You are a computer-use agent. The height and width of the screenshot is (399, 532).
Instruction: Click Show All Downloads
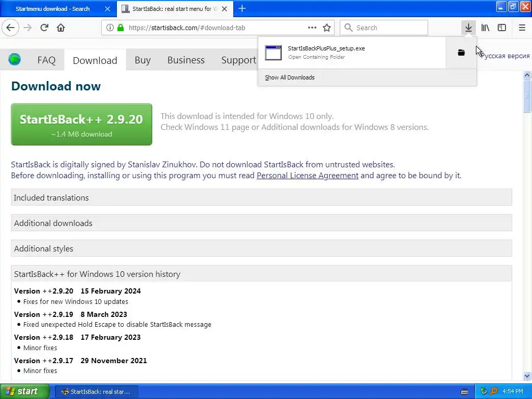tap(290, 77)
